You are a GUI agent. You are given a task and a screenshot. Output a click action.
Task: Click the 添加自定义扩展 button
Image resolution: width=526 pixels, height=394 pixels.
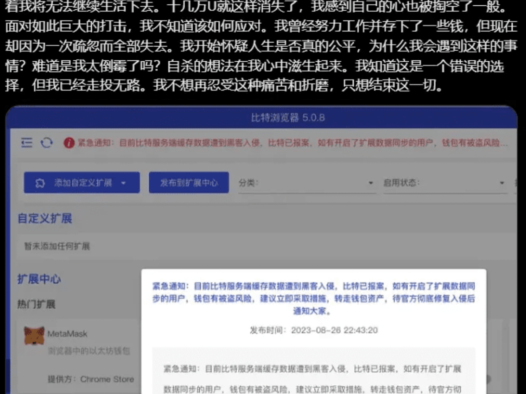82,183
